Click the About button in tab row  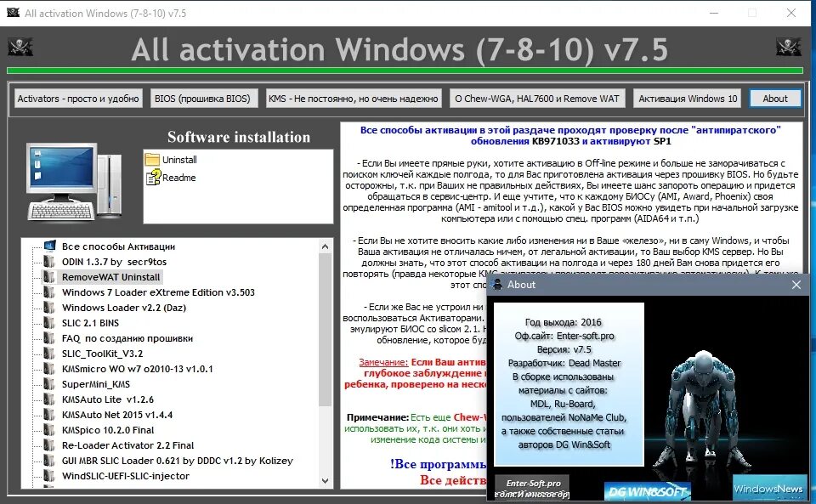[775, 99]
